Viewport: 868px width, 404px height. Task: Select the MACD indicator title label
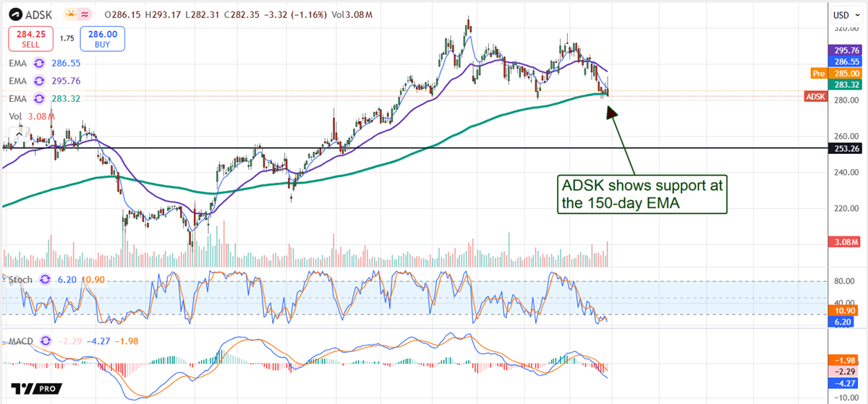pos(21,341)
